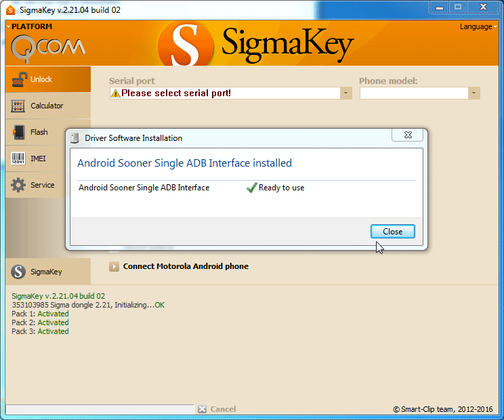Maximize the SigmaKey window
The height and width of the screenshot is (420, 504).
(x=458, y=7)
